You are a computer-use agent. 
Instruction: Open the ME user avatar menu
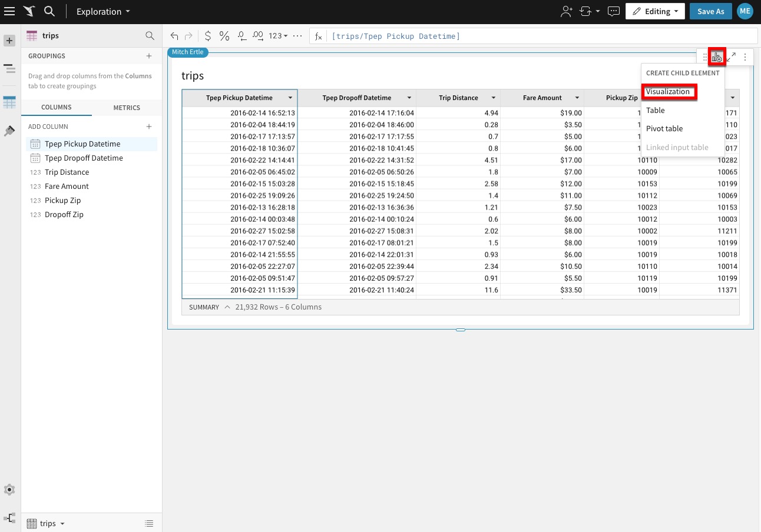[745, 11]
